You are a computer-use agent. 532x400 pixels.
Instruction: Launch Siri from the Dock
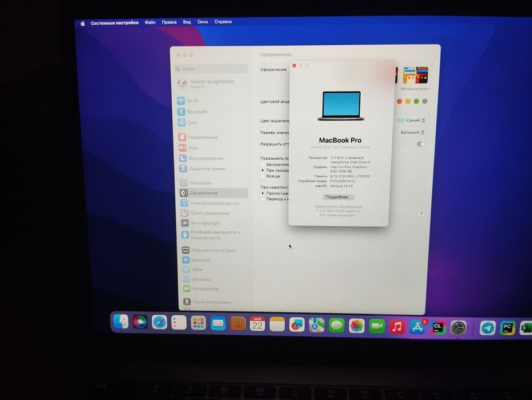tap(140, 322)
